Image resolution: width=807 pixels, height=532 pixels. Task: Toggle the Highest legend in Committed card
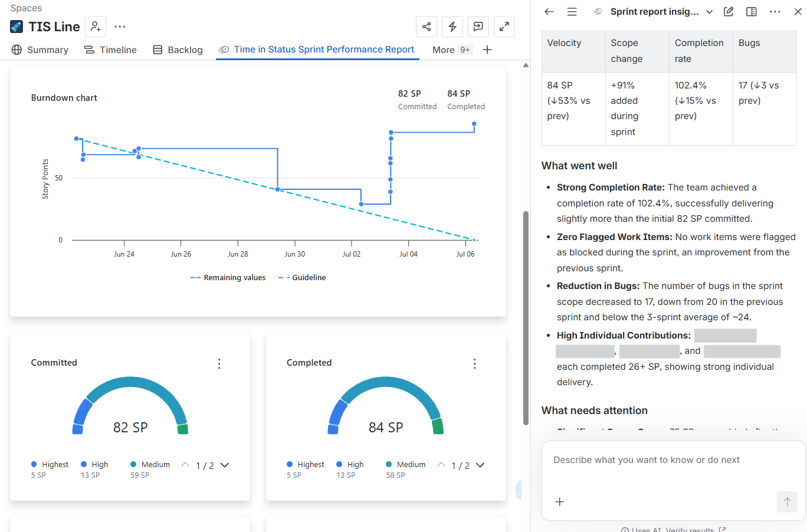[50, 465]
